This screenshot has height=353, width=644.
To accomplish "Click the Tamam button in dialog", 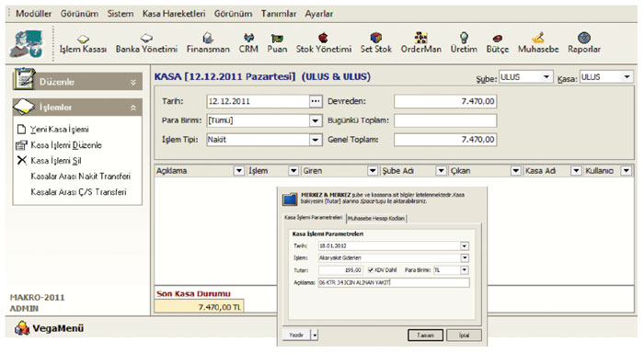I will coord(425,336).
